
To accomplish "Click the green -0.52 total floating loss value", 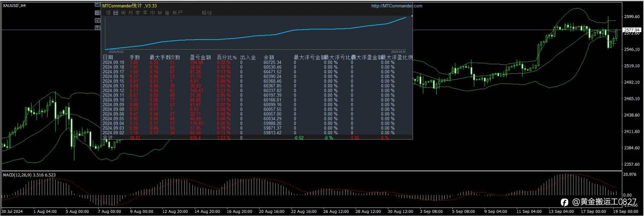I will pos(299,137).
